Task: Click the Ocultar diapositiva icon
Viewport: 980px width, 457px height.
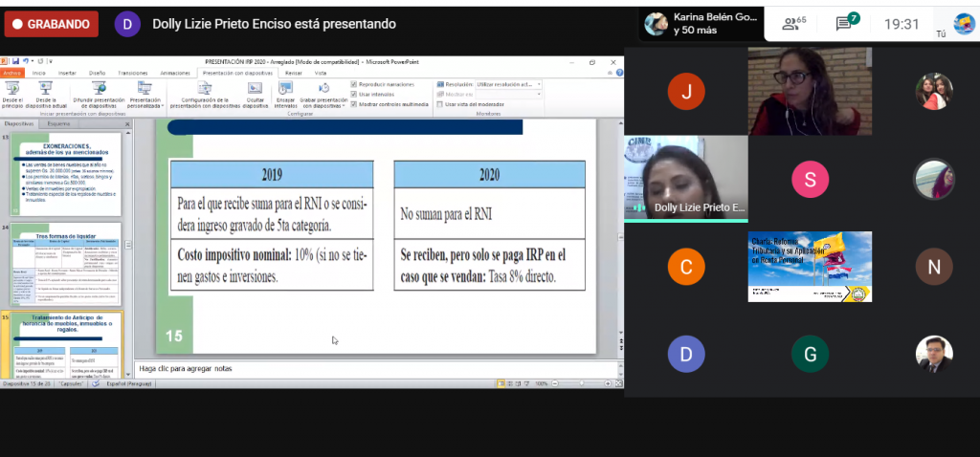Action: (256, 93)
